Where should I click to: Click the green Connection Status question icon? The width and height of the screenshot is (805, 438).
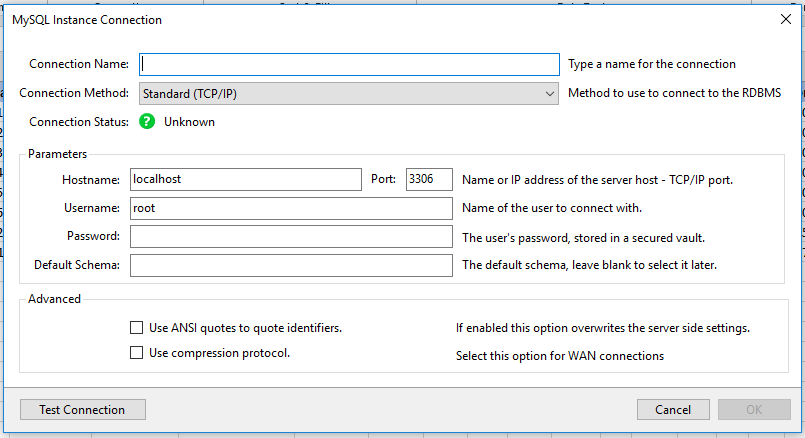(147, 122)
